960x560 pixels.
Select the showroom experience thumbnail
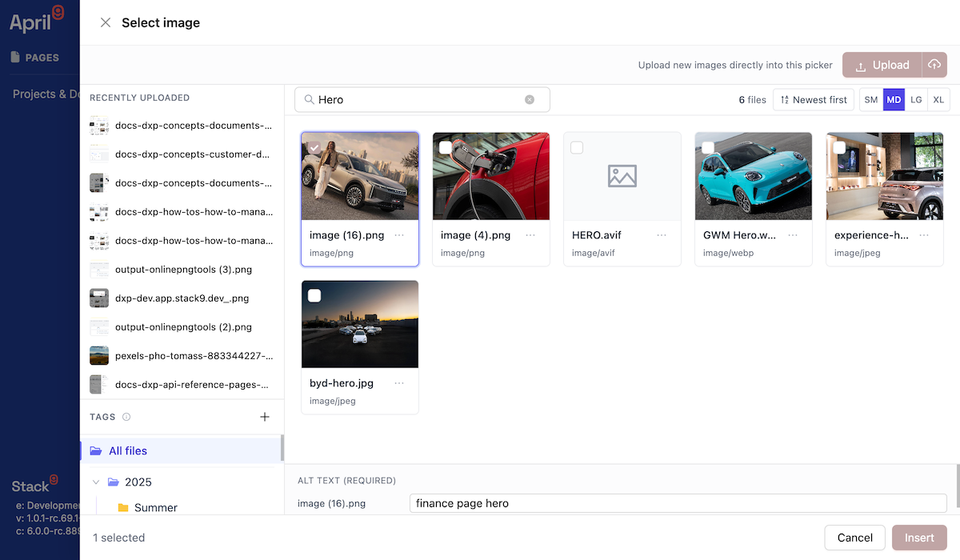click(x=885, y=176)
